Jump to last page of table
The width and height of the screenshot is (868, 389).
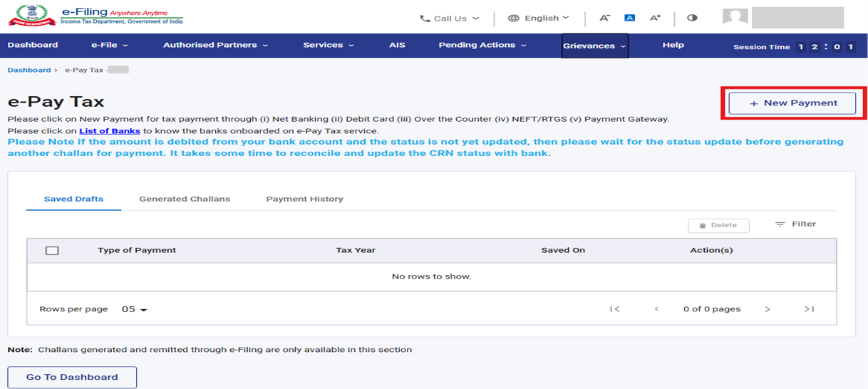[809, 309]
